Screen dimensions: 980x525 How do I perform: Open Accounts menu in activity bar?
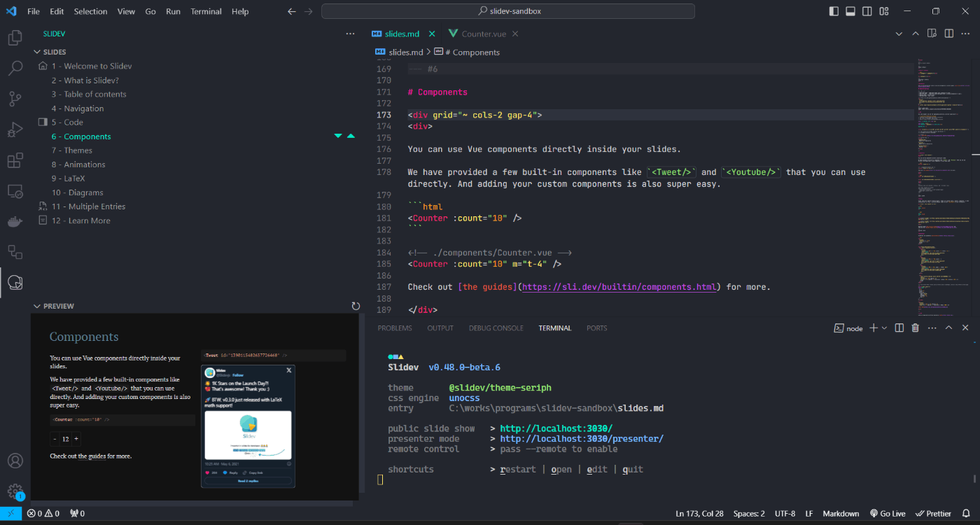15,461
